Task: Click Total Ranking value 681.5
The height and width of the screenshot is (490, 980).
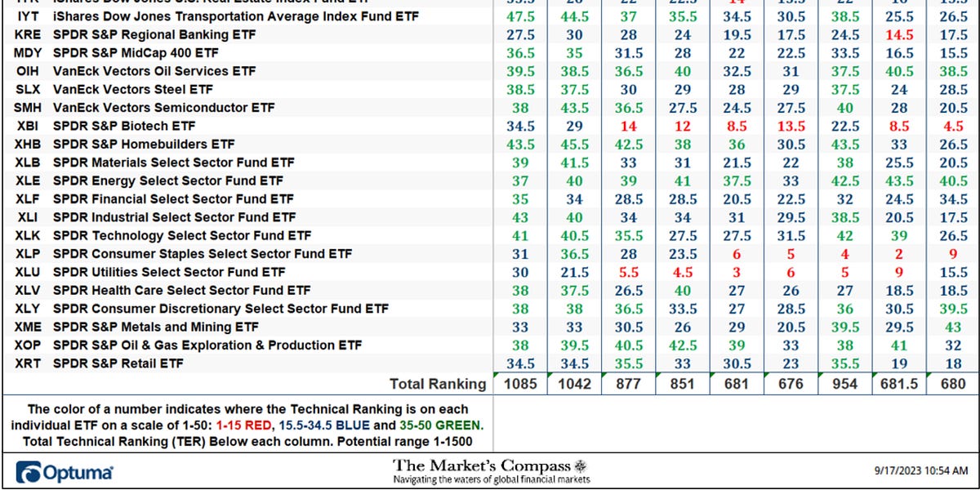Action: 898,384
